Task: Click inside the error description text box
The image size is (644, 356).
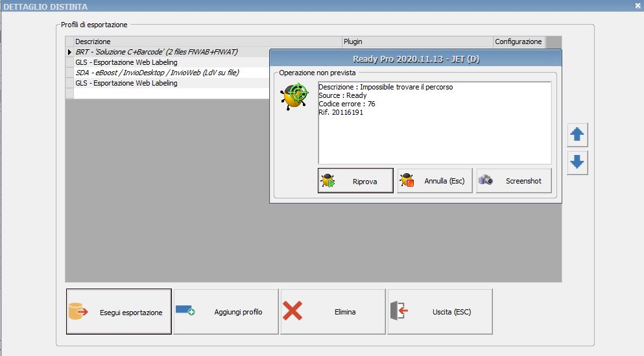Action: point(435,123)
